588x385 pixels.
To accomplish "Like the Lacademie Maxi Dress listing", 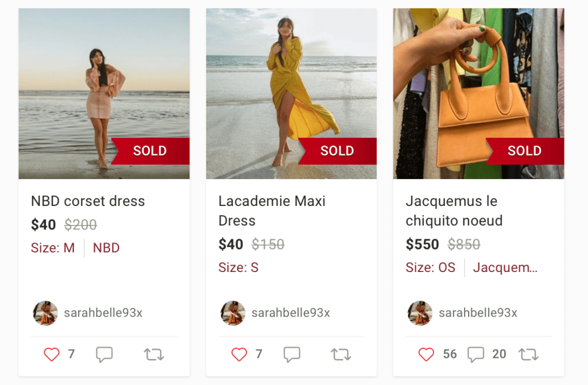I will pyautogui.click(x=239, y=355).
